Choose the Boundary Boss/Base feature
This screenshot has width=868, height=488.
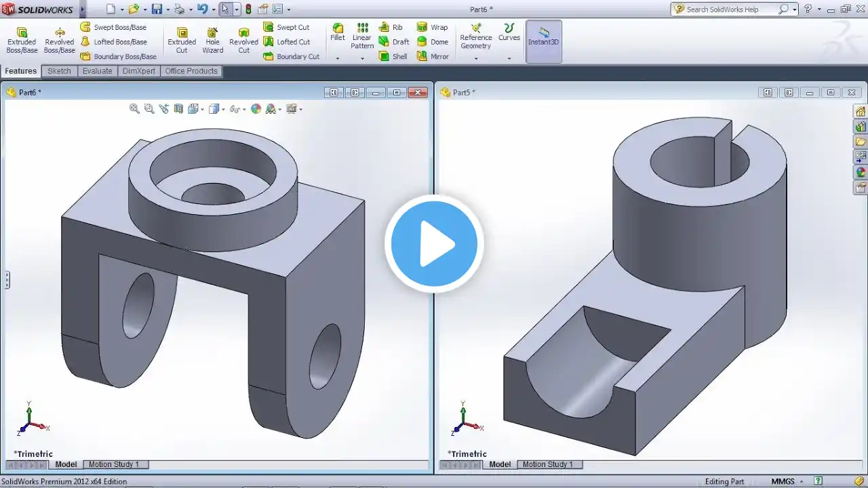[x=119, y=56]
